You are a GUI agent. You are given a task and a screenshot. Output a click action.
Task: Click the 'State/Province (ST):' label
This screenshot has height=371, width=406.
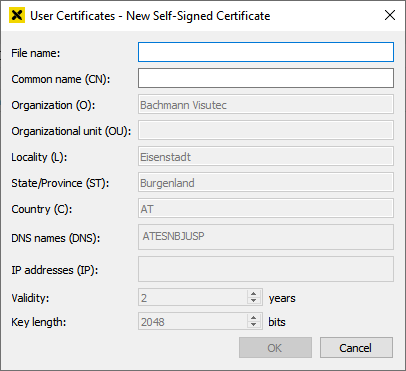click(60, 183)
